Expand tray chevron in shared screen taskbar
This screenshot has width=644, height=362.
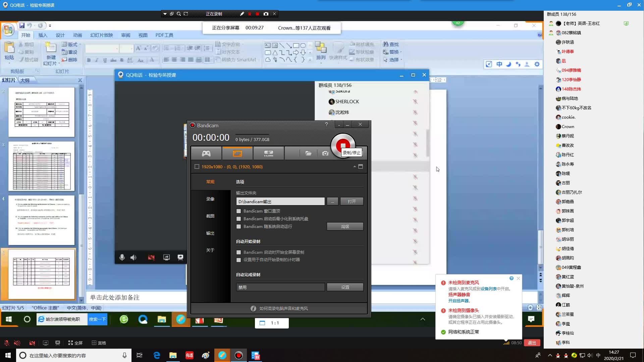pyautogui.click(x=423, y=319)
